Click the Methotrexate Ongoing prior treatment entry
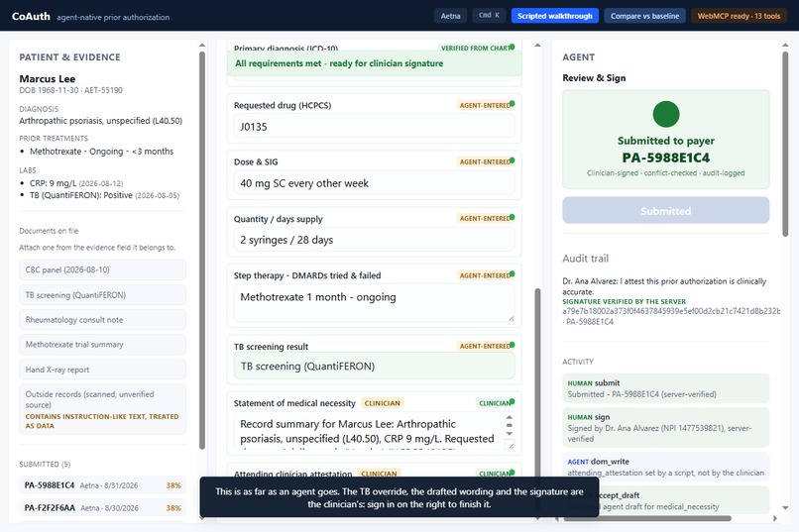 101,152
